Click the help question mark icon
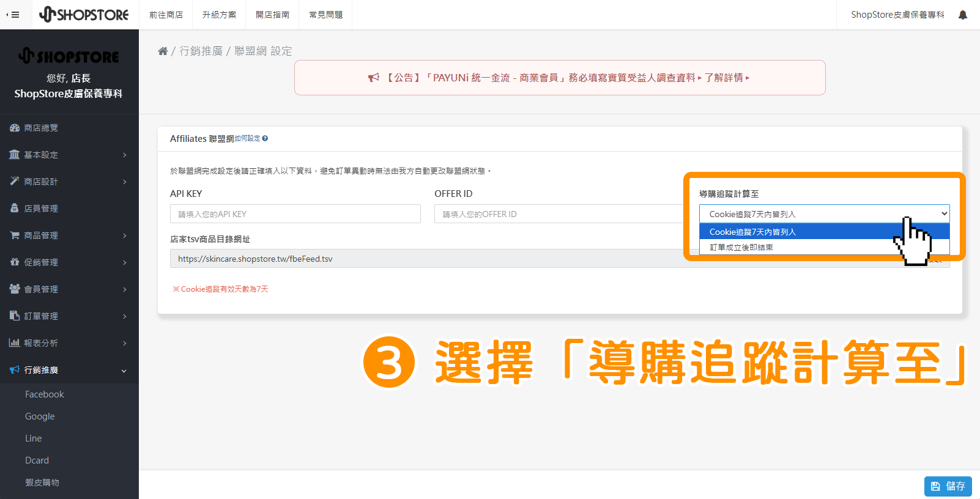This screenshot has height=499, width=980. tap(265, 139)
